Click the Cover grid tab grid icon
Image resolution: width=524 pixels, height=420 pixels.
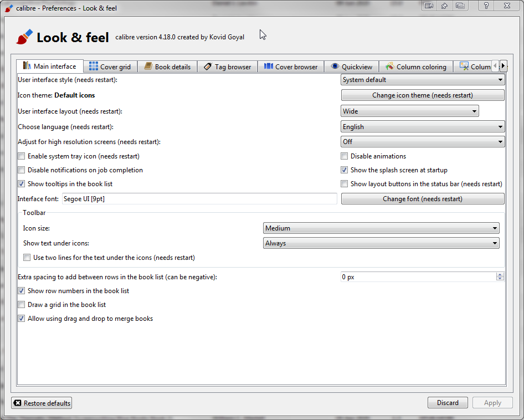(94, 66)
